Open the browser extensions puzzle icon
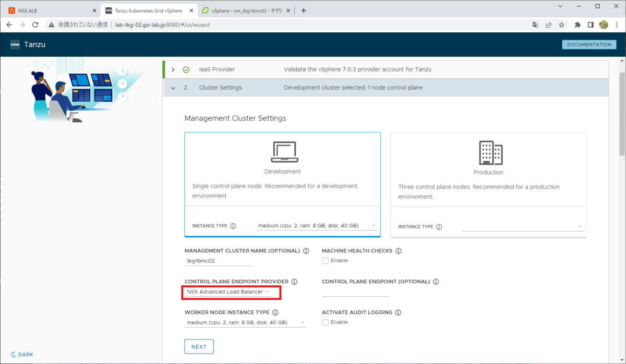The width and height of the screenshot is (626, 364). (x=577, y=25)
